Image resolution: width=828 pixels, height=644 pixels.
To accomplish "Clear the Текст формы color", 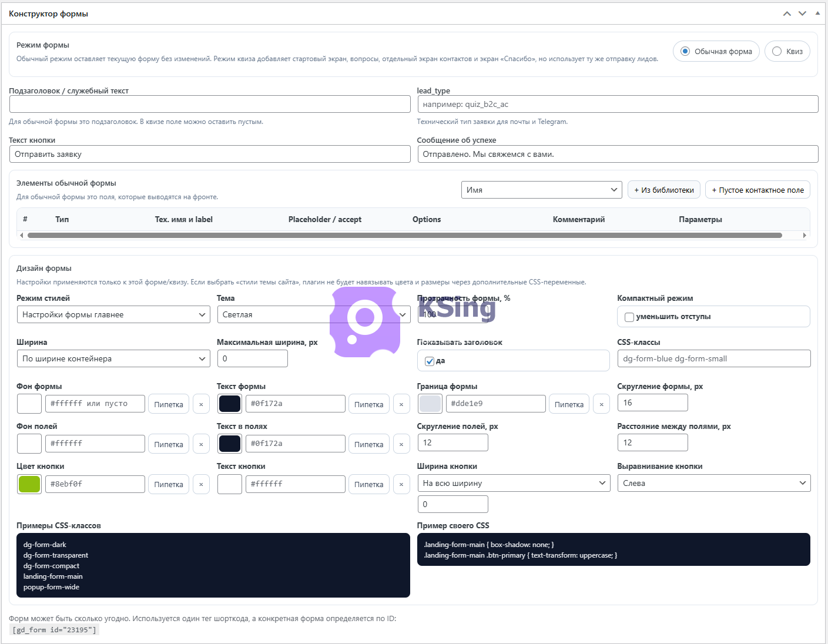I will [401, 404].
